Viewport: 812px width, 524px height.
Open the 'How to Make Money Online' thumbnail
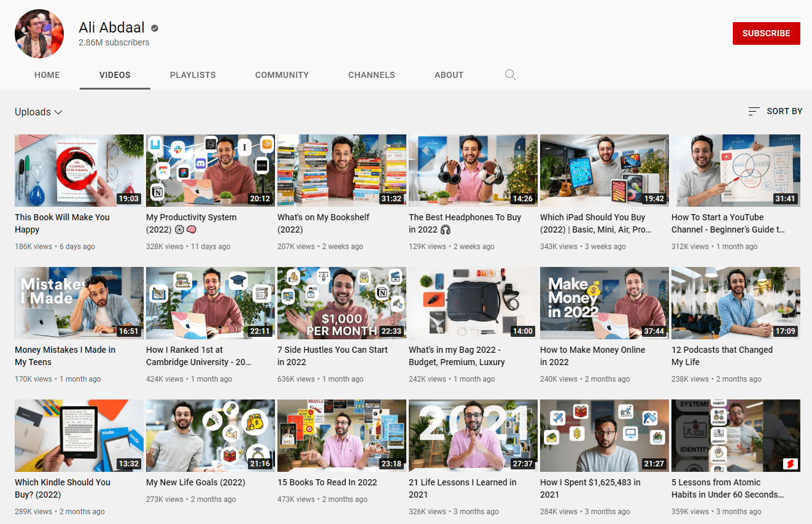click(x=605, y=303)
